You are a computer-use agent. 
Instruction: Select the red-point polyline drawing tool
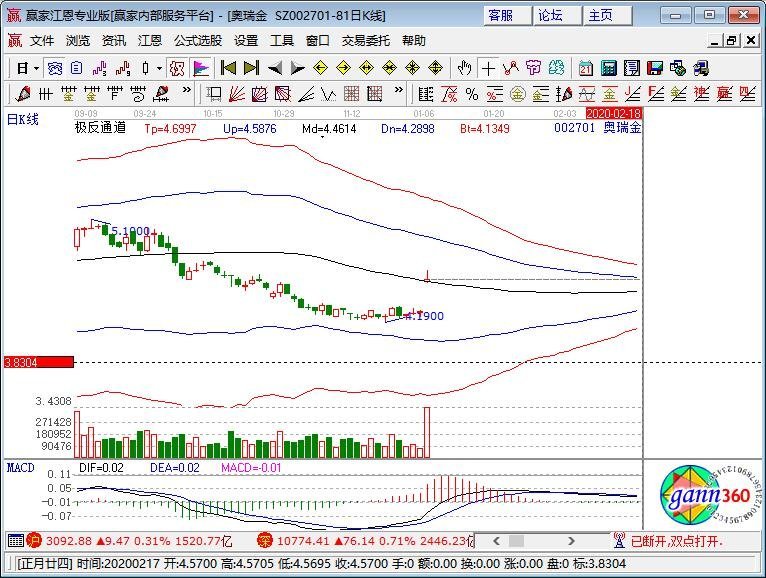tap(511, 68)
